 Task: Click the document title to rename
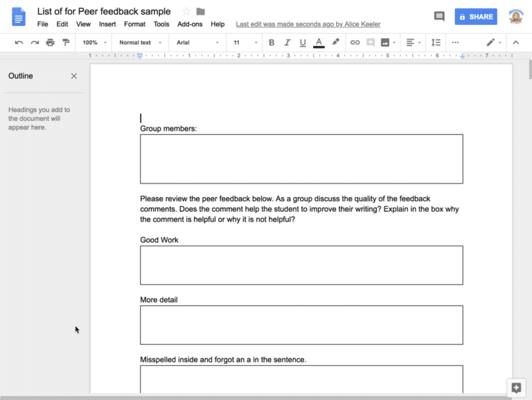[104, 11]
